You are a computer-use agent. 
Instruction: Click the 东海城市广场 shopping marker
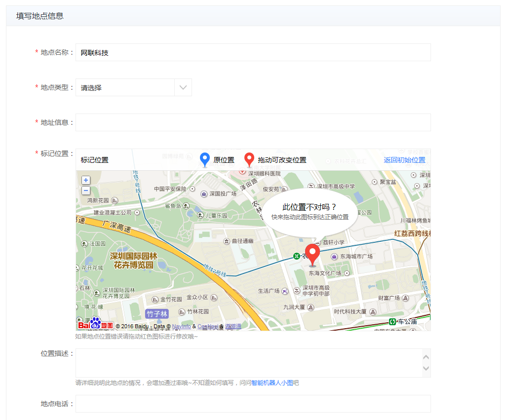coord(334,257)
